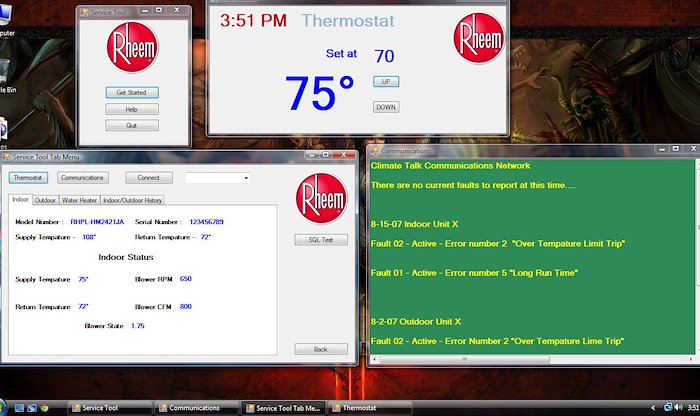Click the Rheem logo in Tab Menu window

(321, 198)
